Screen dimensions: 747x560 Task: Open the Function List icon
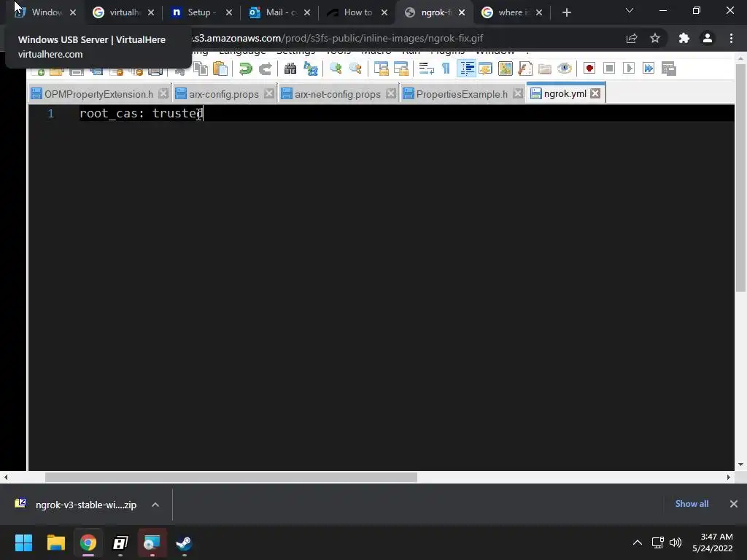(525, 69)
